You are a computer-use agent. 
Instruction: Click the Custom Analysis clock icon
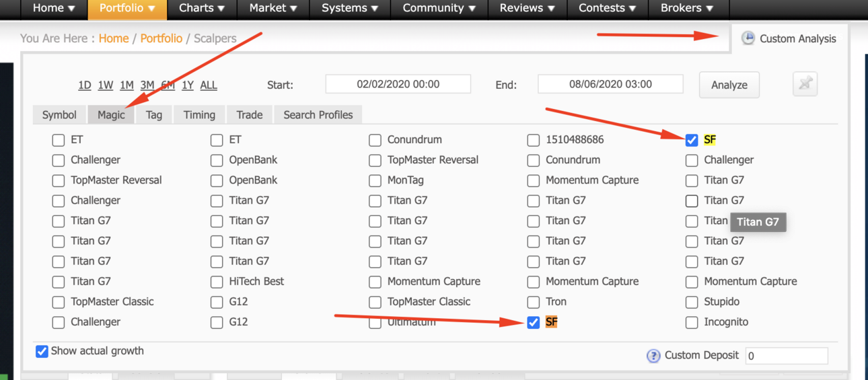tap(748, 38)
